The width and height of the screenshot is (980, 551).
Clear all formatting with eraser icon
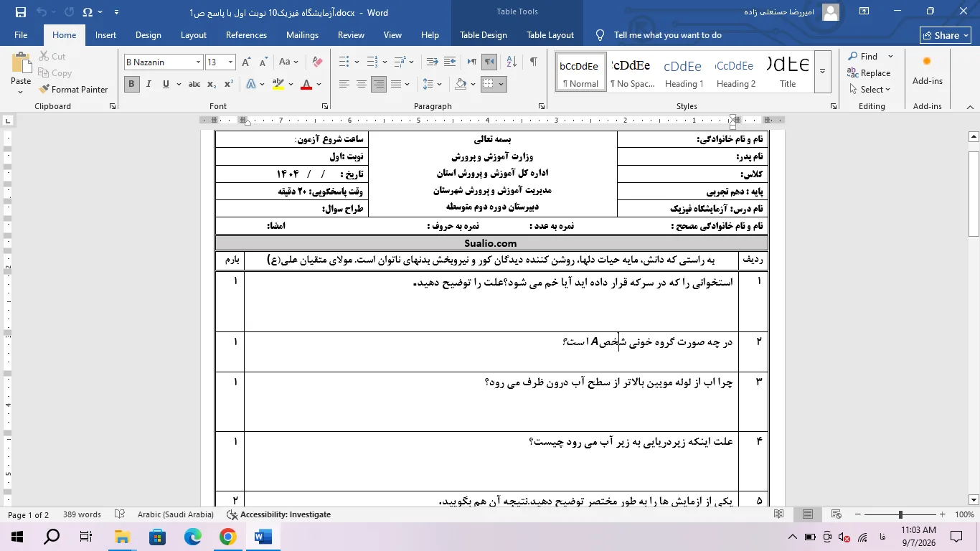(x=317, y=62)
